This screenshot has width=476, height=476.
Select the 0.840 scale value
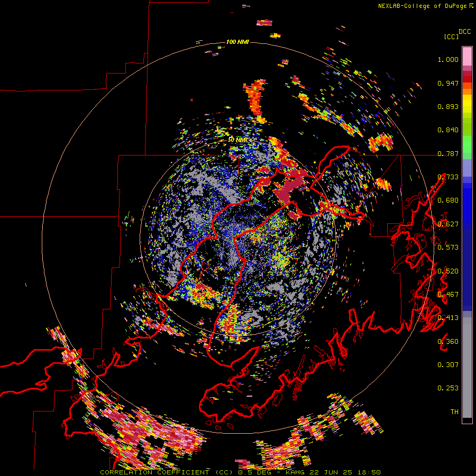[x=448, y=130]
